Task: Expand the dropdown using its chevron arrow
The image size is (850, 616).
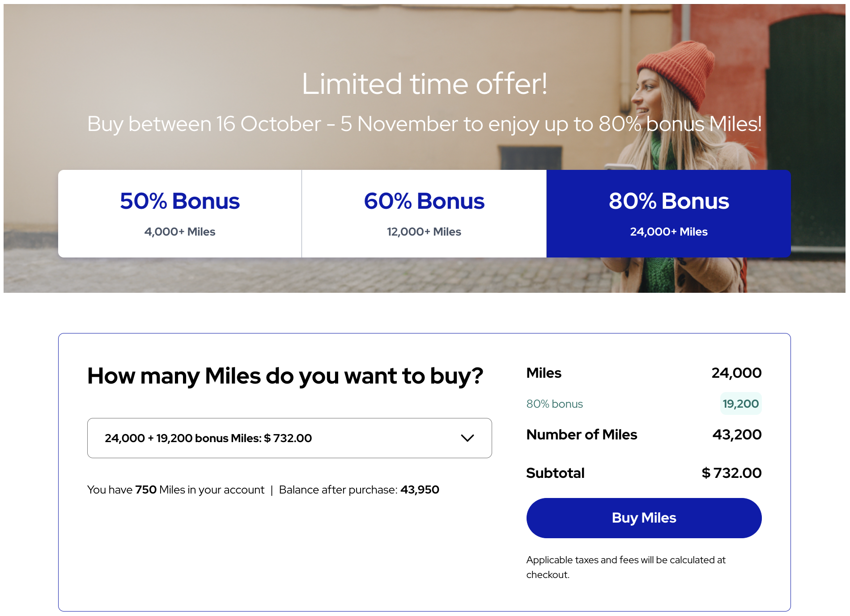Action: 467,438
